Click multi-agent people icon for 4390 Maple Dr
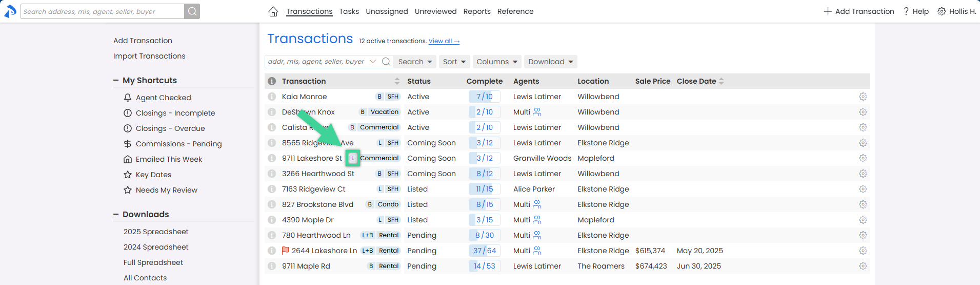Screen dimensions: 980x285 (x=537, y=220)
